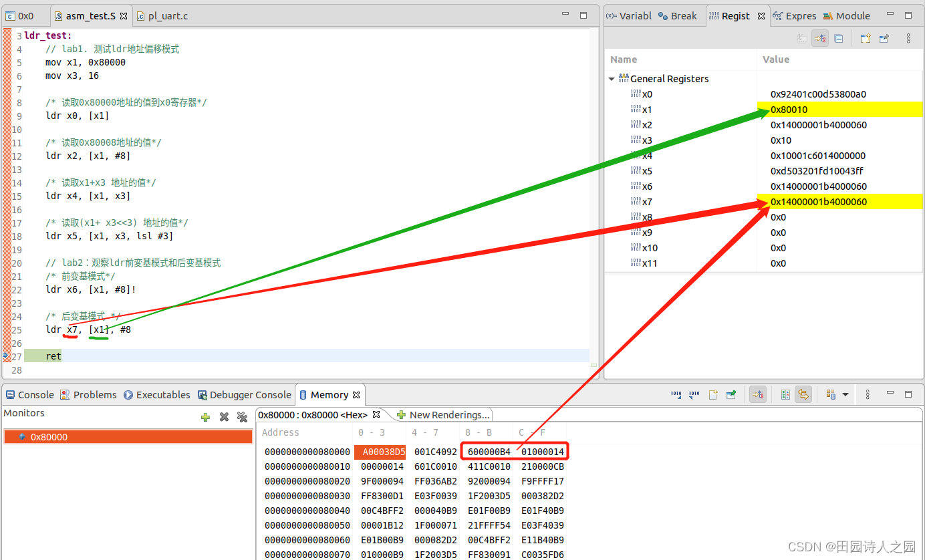Select register x2 row
The width and height of the screenshot is (925, 560).
[x=763, y=125]
